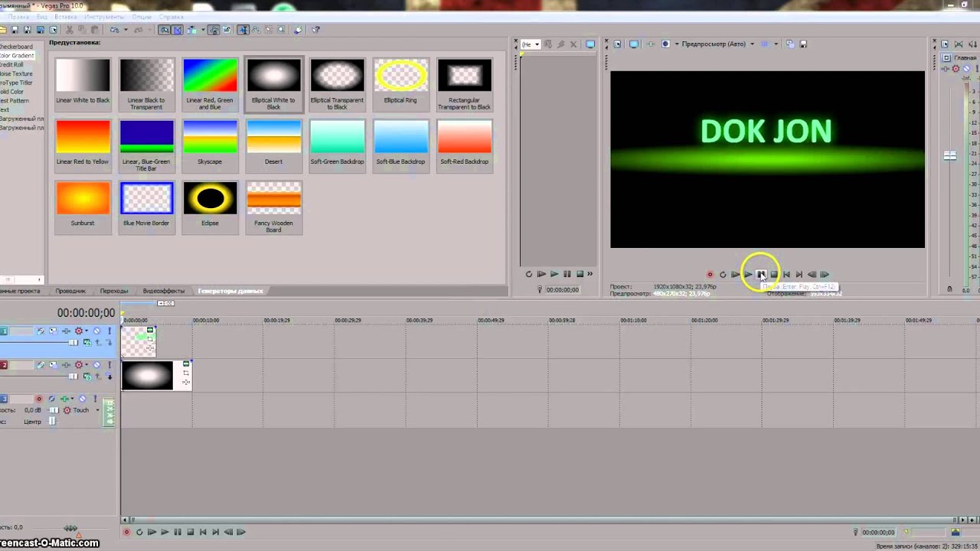Screen dimensions: 980x551
Task: Select the Checkerboard generator in the list
Action: click(17, 47)
